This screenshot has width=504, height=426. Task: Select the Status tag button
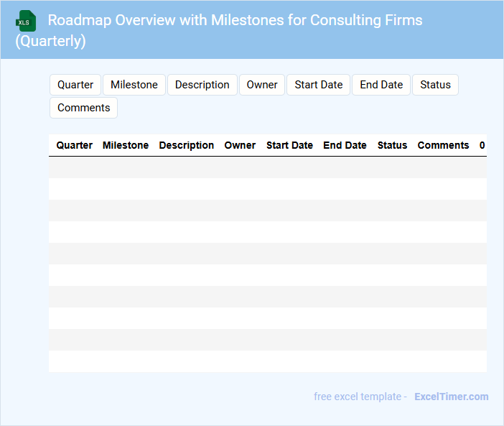(x=435, y=85)
